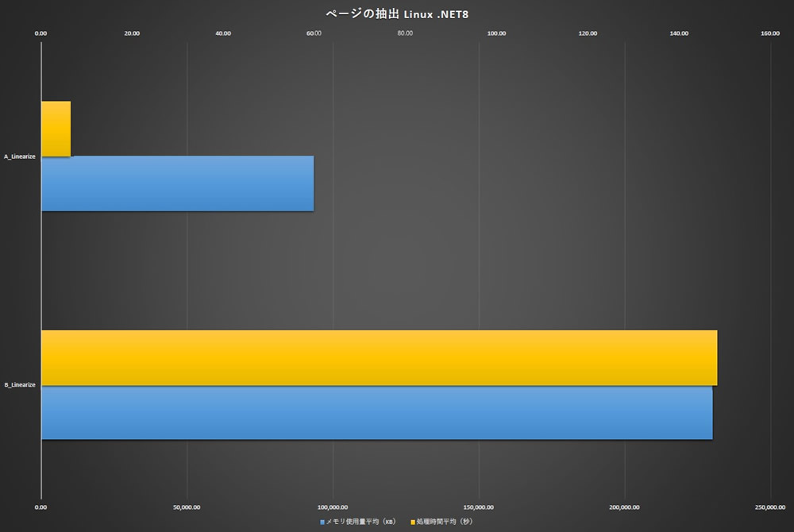Viewport: 794px width, 532px height.
Task: Click the 100.00 tick label on top axis
Action: pyautogui.click(x=496, y=33)
